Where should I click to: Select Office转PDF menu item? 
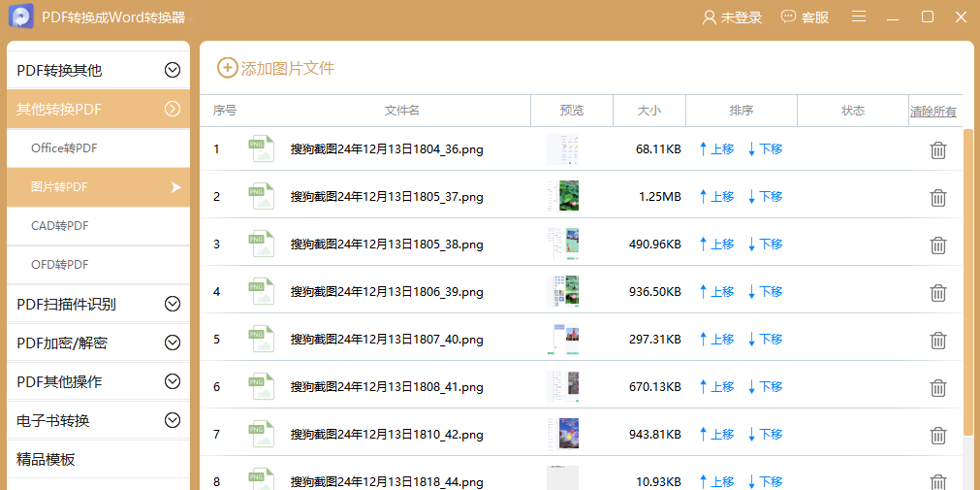click(64, 148)
